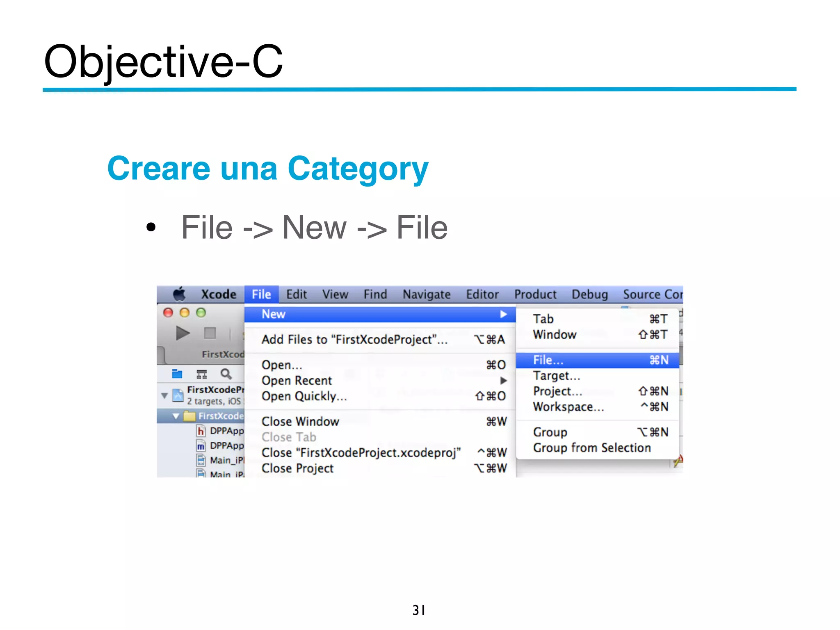
Task: Click the yellow FirstXcode folder icon
Action: coord(189,416)
